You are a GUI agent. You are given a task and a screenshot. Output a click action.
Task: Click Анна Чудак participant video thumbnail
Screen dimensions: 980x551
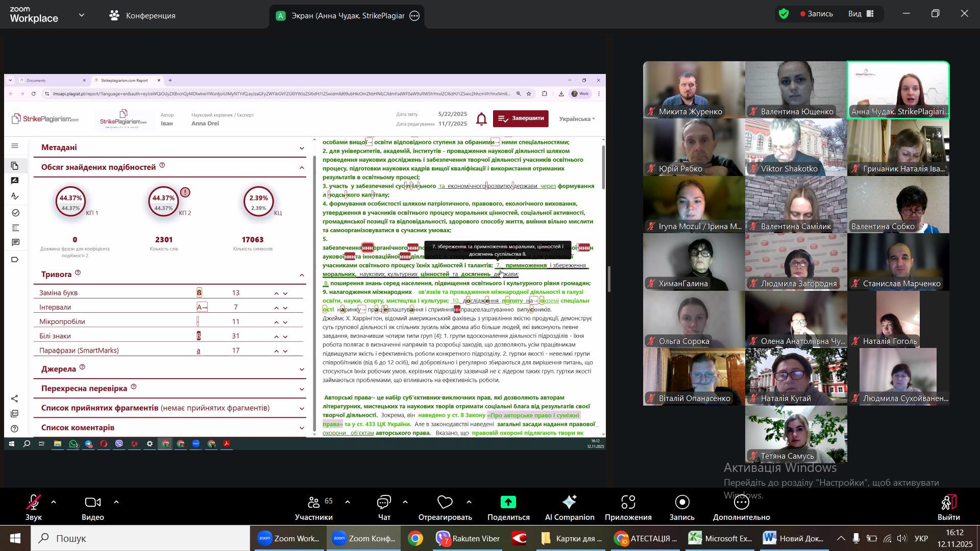coord(898,90)
